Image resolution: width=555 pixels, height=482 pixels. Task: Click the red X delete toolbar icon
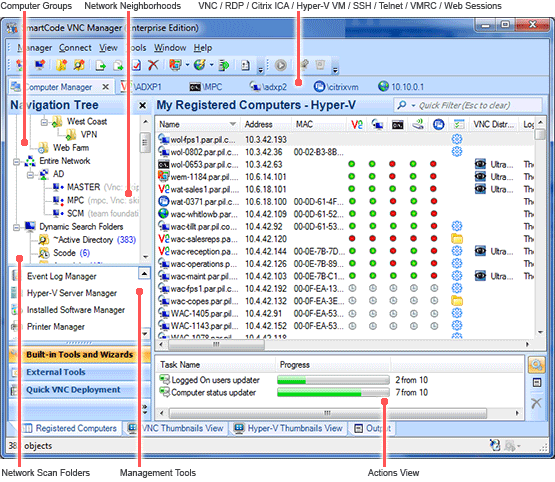tap(153, 65)
